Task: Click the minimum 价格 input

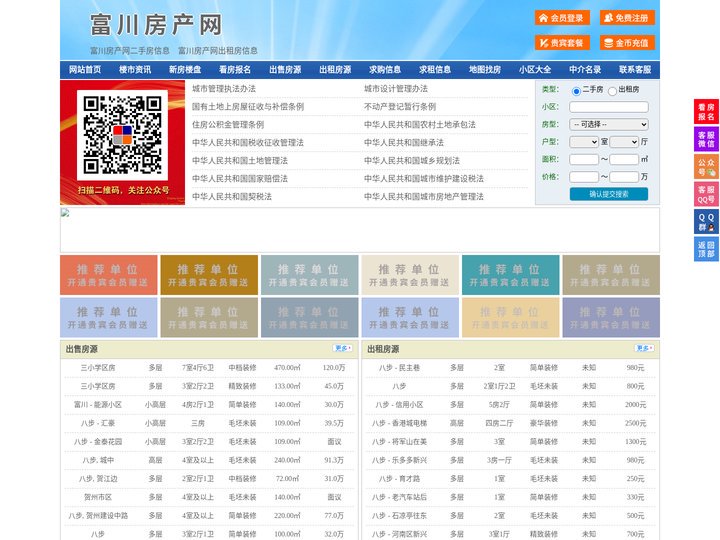Action: (584, 177)
